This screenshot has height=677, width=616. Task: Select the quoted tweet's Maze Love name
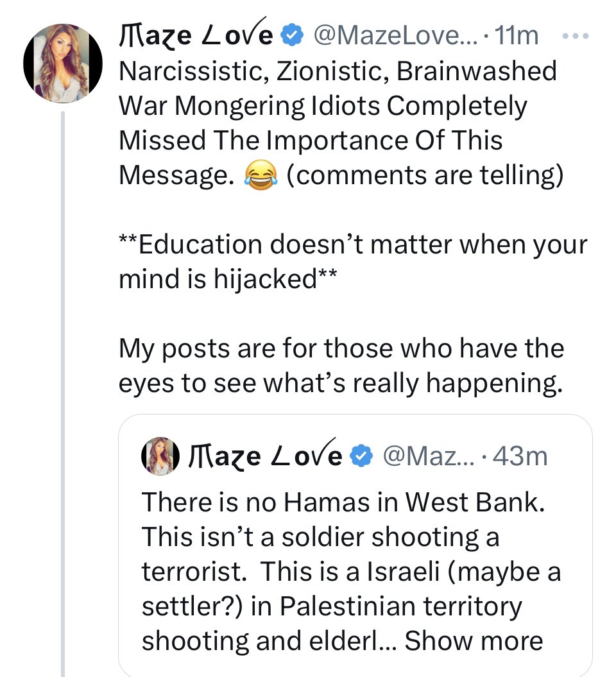click(x=266, y=456)
